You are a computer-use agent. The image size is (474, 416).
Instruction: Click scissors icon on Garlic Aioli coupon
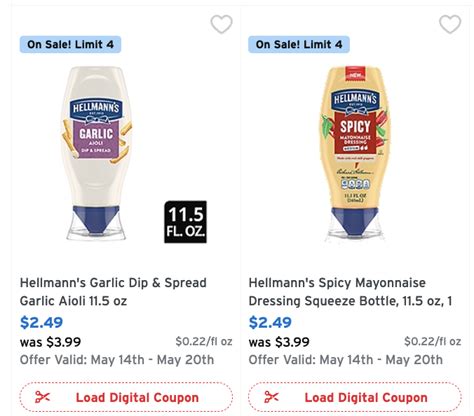coord(42,397)
